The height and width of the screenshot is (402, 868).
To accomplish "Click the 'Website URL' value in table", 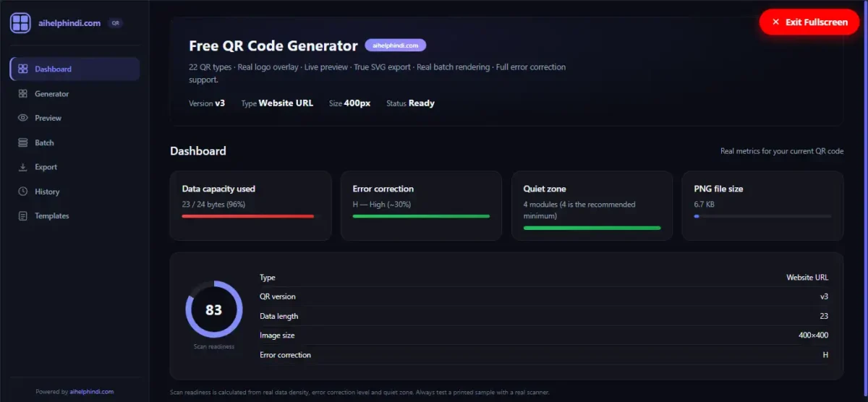I will tap(807, 278).
